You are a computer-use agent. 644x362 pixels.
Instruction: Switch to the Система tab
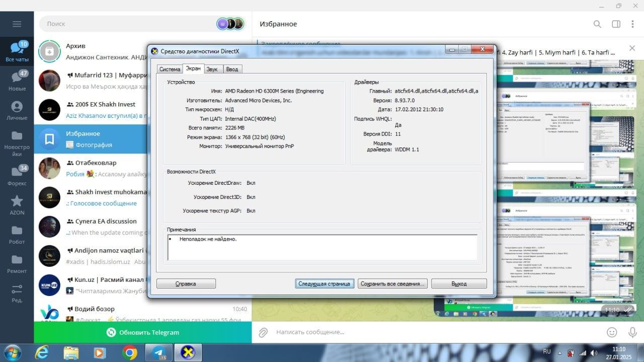pyautogui.click(x=169, y=69)
